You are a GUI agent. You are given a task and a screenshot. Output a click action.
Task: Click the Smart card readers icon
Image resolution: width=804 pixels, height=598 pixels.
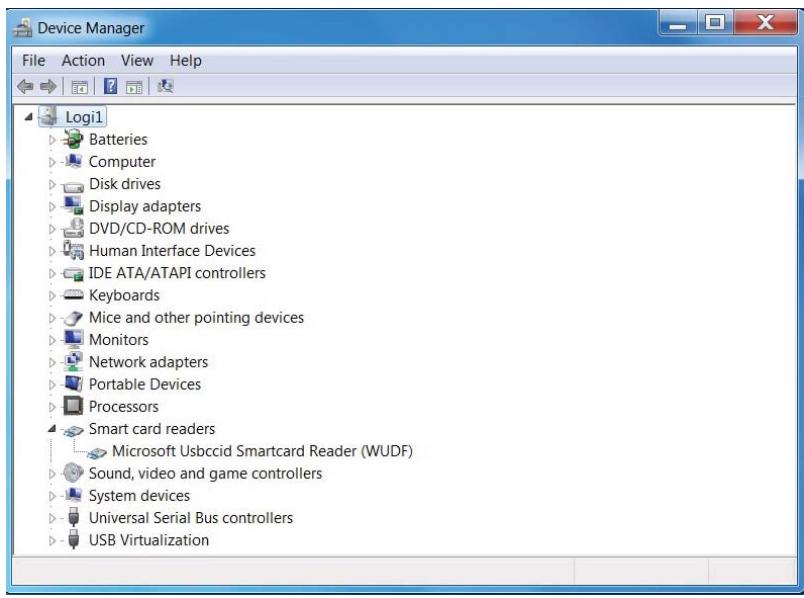pos(73,430)
